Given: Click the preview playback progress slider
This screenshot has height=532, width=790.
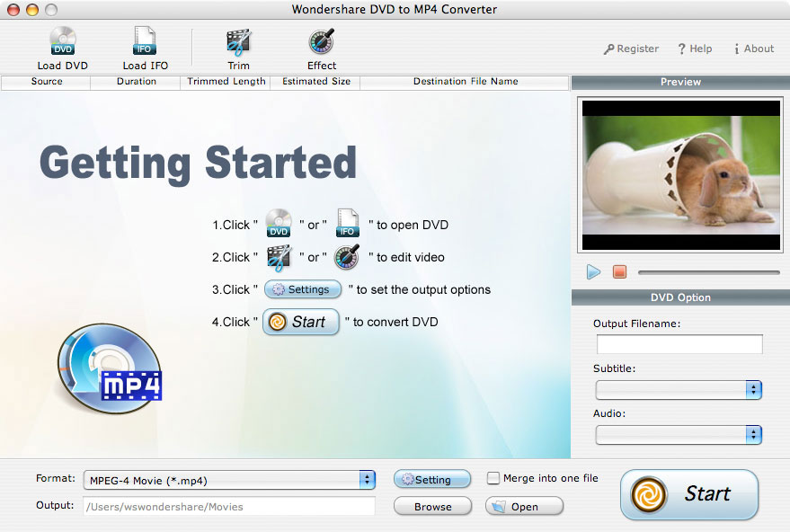Looking at the screenshot, I should 709,272.
